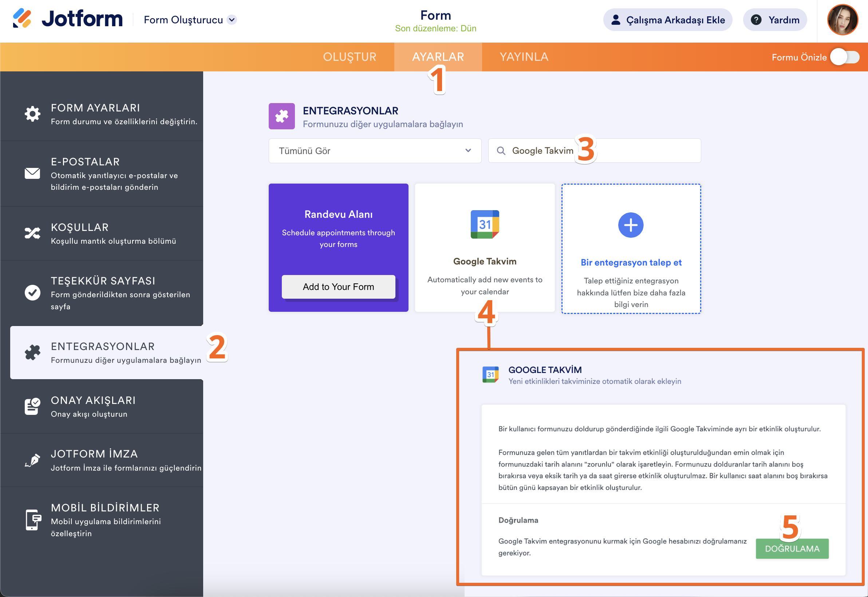Click plus icon to request integration

pos(631,225)
